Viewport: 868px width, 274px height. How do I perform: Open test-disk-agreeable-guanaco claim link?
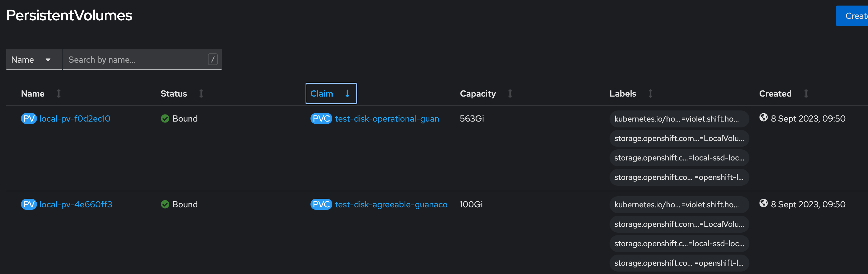coord(391,205)
